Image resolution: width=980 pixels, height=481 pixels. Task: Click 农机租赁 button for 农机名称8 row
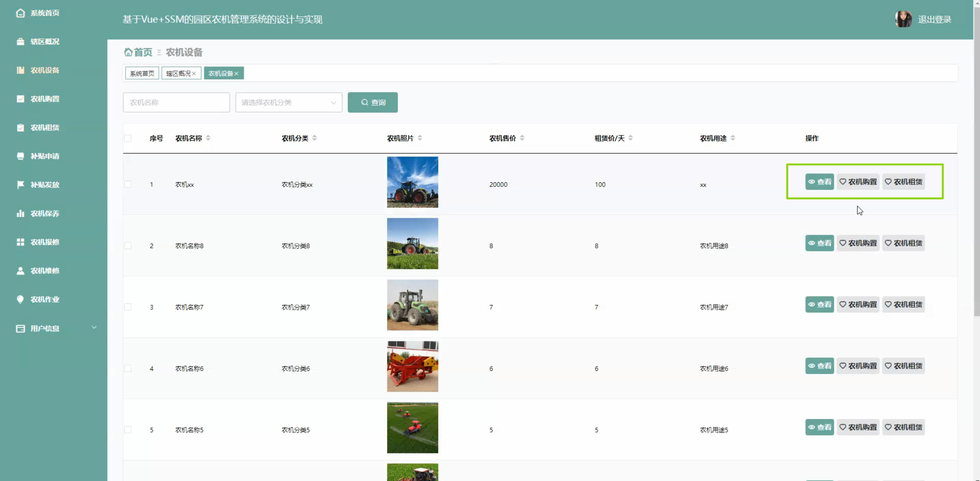(903, 243)
